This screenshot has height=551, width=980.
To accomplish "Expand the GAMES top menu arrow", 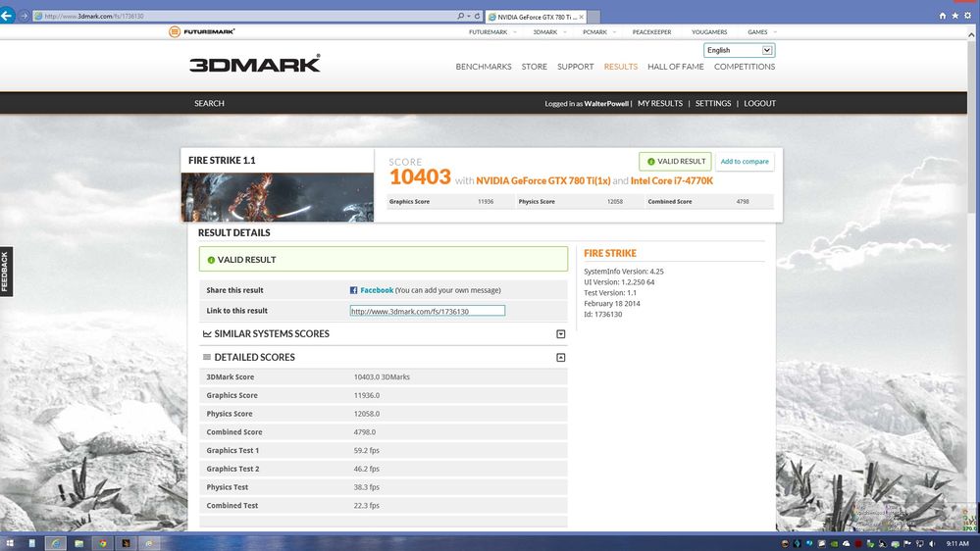I will (775, 31).
